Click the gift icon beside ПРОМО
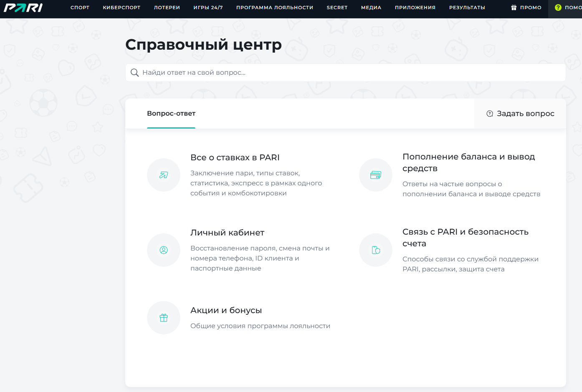The width and height of the screenshot is (582, 392). (514, 8)
